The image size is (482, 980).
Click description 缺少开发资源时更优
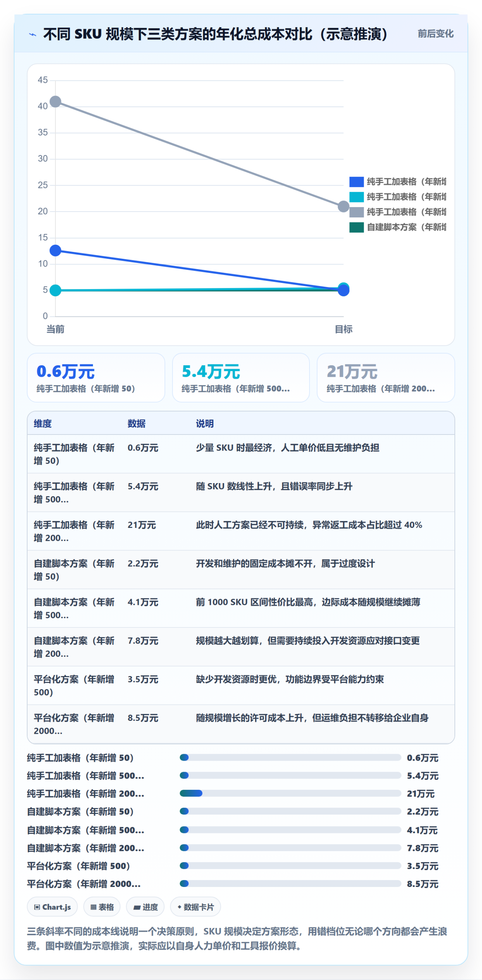tap(290, 679)
